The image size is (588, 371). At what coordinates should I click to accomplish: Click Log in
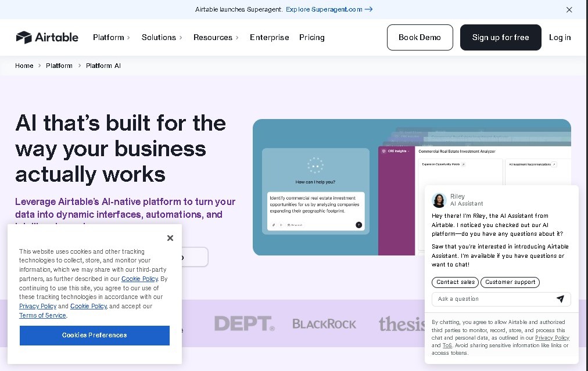(x=560, y=38)
